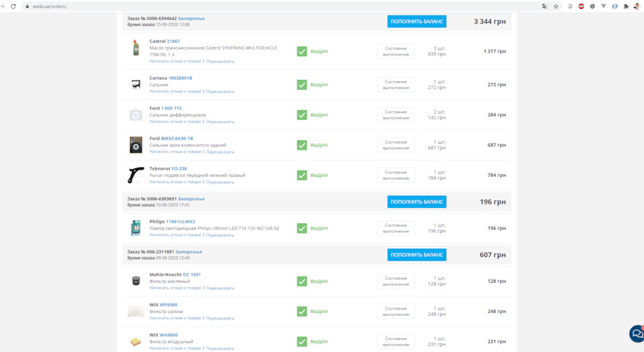This screenshot has height=352, width=644.
Task: Open the OC 1051 part link
Action: [192, 274]
